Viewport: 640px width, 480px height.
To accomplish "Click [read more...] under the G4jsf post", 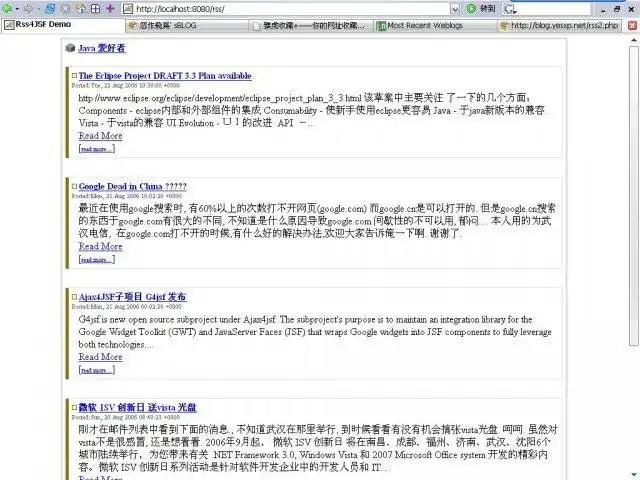I will point(97,370).
